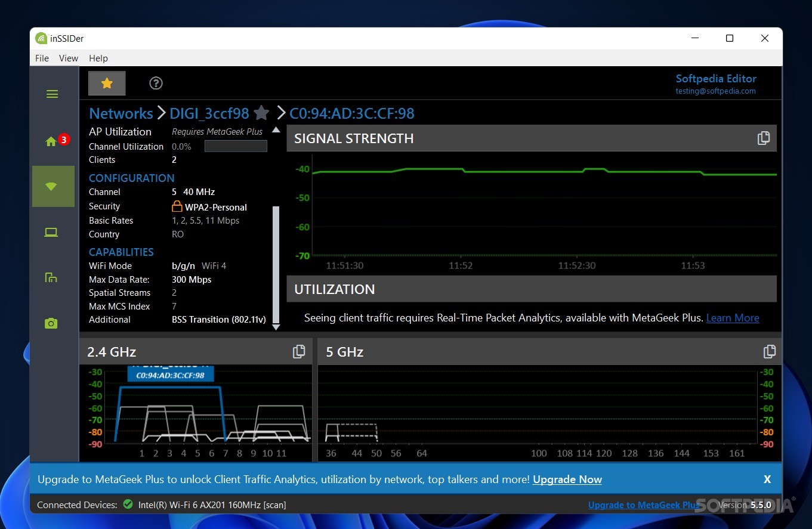Click version number 5.5.0

(761, 505)
